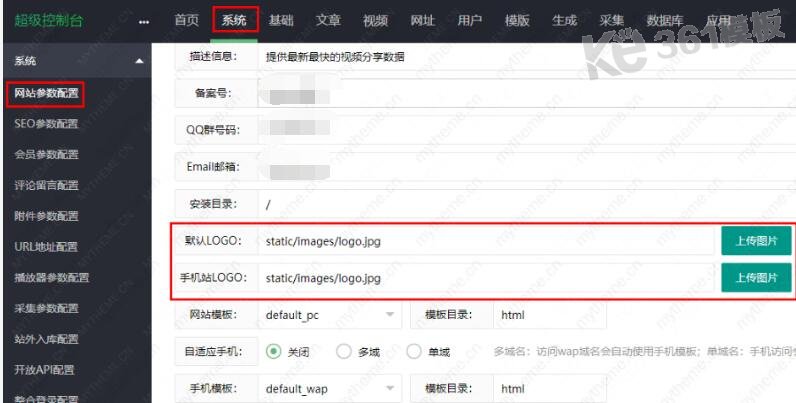
Task: Select 播放器参数配置 in the sidebar
Action: click(51, 278)
